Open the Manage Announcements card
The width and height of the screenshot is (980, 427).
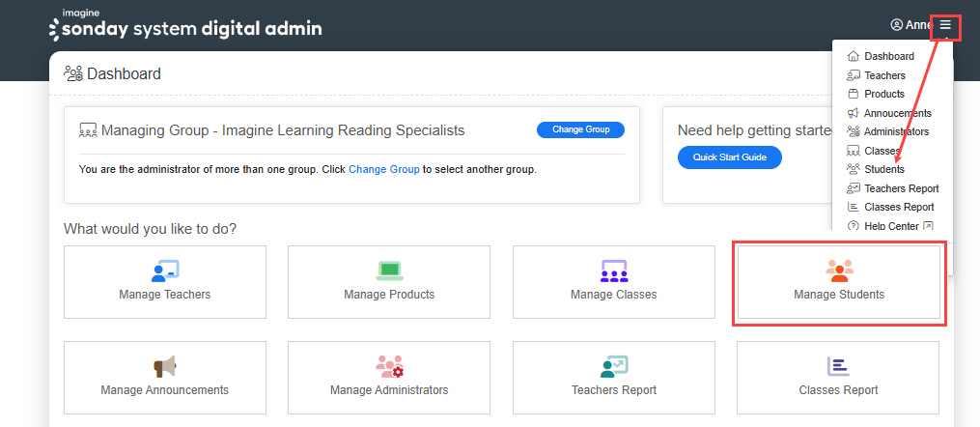coord(165,378)
